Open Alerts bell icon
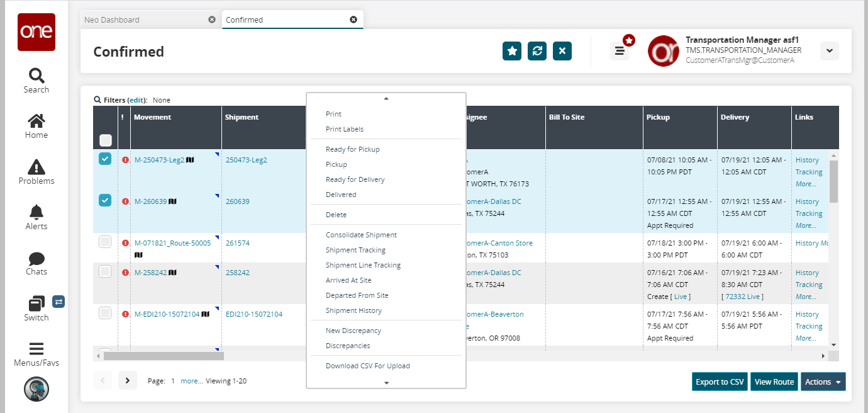868x413 pixels. [x=36, y=212]
